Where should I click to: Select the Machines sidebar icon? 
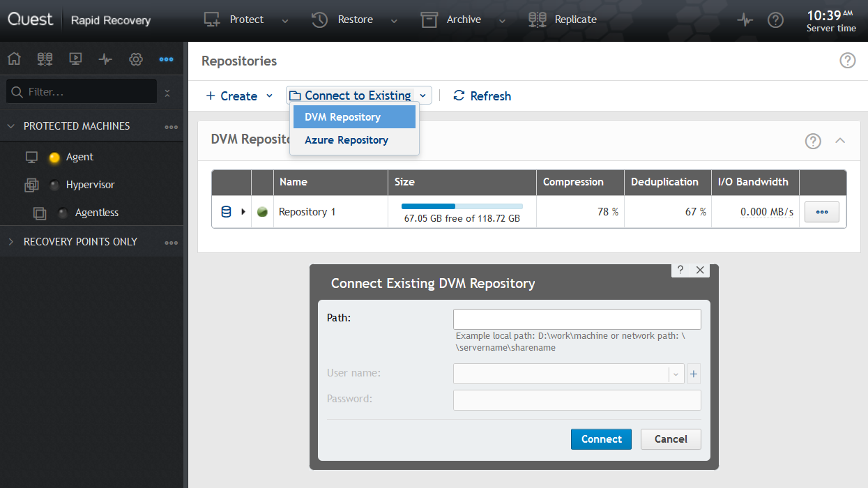coord(45,59)
